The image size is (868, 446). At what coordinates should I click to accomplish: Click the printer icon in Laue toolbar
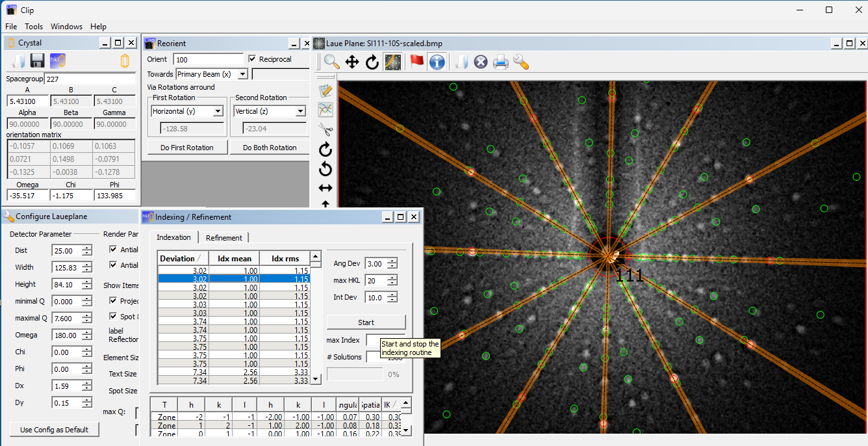(x=500, y=62)
